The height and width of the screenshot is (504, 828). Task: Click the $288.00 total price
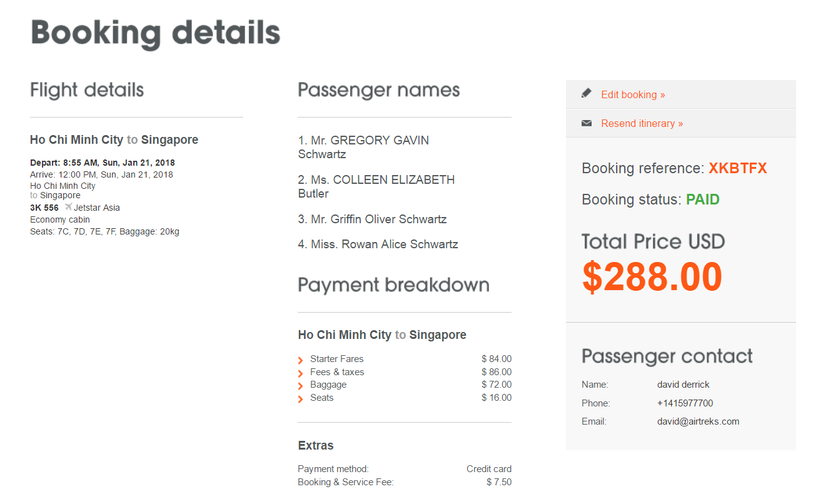(652, 276)
